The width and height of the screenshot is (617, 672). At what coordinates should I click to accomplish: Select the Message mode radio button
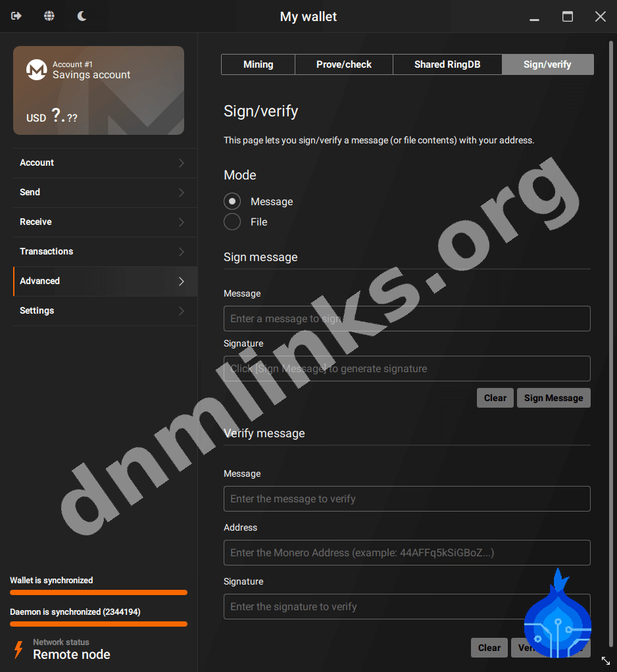click(x=232, y=201)
